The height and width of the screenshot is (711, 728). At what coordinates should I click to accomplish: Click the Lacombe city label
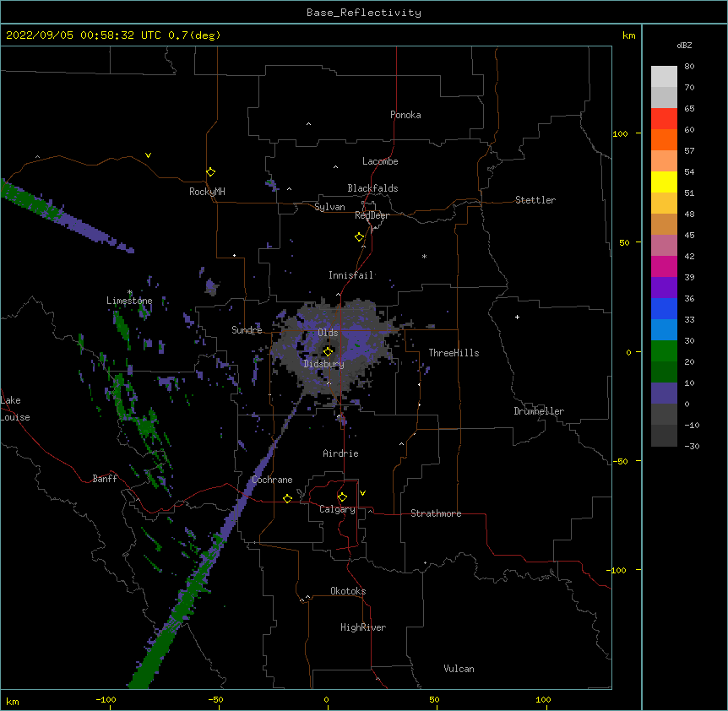[380, 161]
